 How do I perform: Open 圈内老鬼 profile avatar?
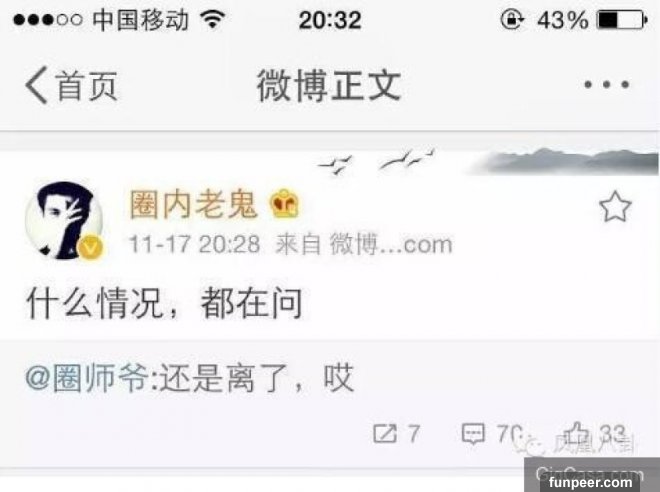(x=64, y=220)
